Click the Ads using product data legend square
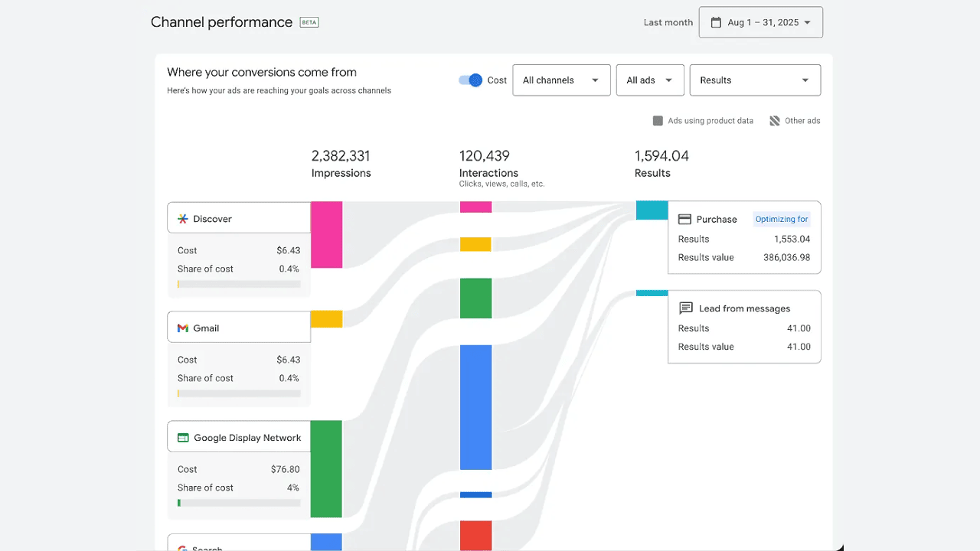 point(658,121)
